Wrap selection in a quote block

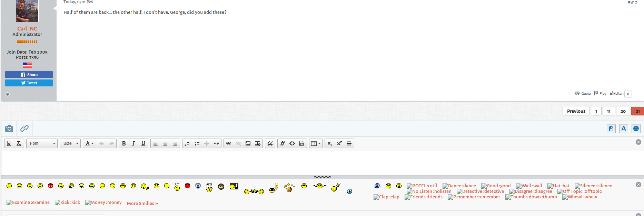click(x=270, y=143)
